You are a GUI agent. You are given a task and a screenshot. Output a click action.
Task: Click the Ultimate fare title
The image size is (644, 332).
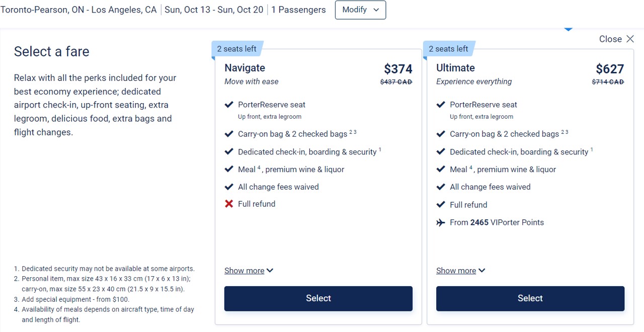coord(455,68)
